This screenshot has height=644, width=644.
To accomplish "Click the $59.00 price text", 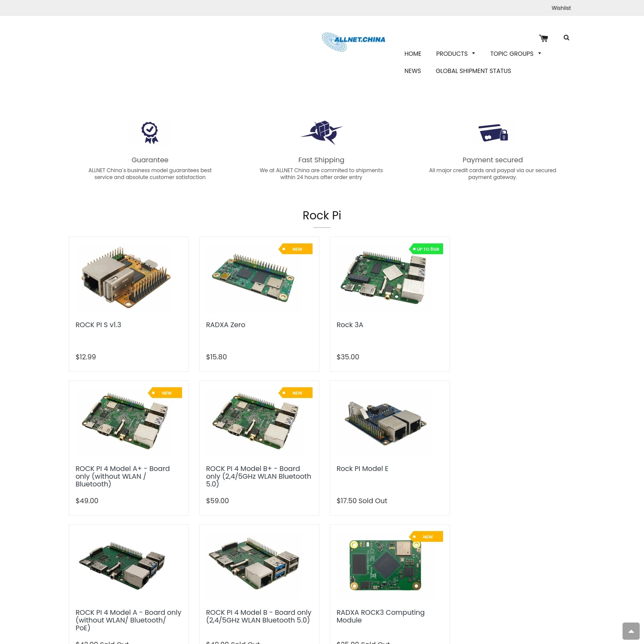I will (218, 501).
